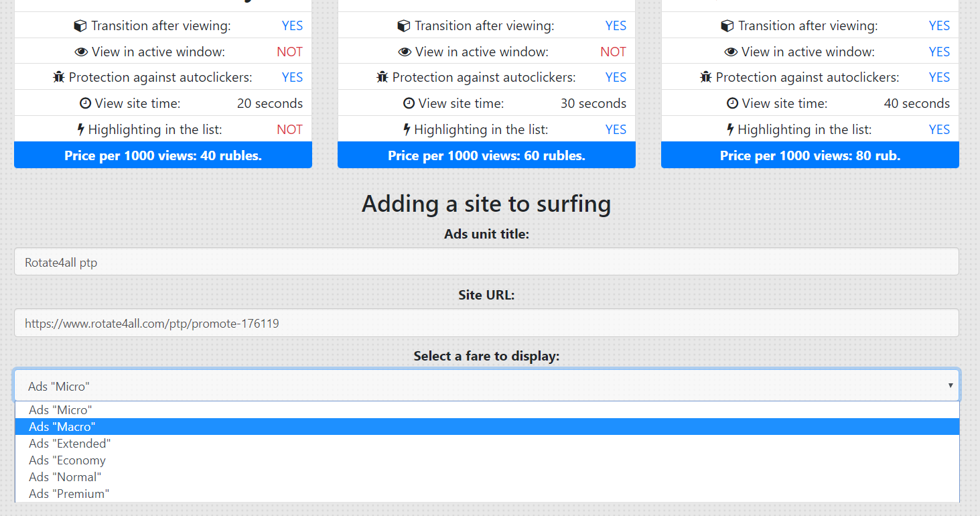This screenshot has width=980, height=516.
Task: Pick the Ads "Premium" fare option
Action: click(69, 494)
